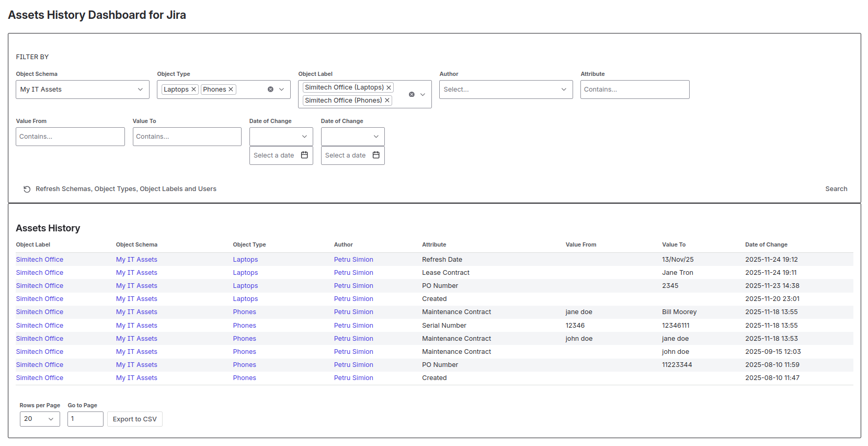
Task: Click the refresh schemas icon
Action: [27, 189]
